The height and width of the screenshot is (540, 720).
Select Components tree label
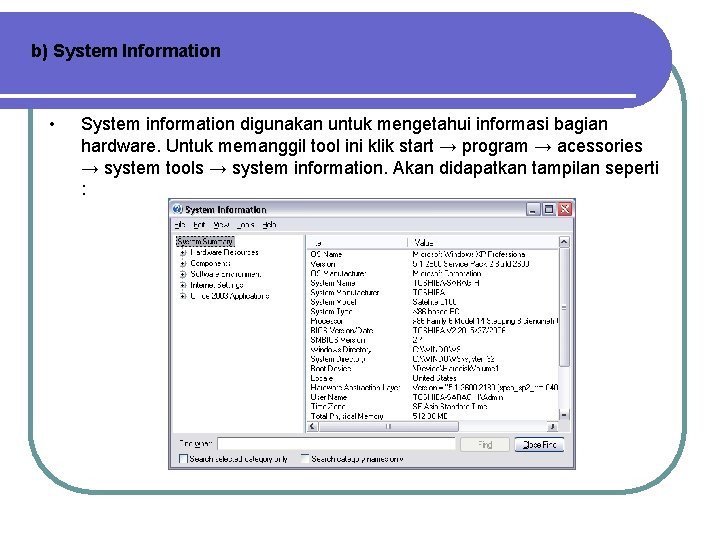click(x=210, y=264)
